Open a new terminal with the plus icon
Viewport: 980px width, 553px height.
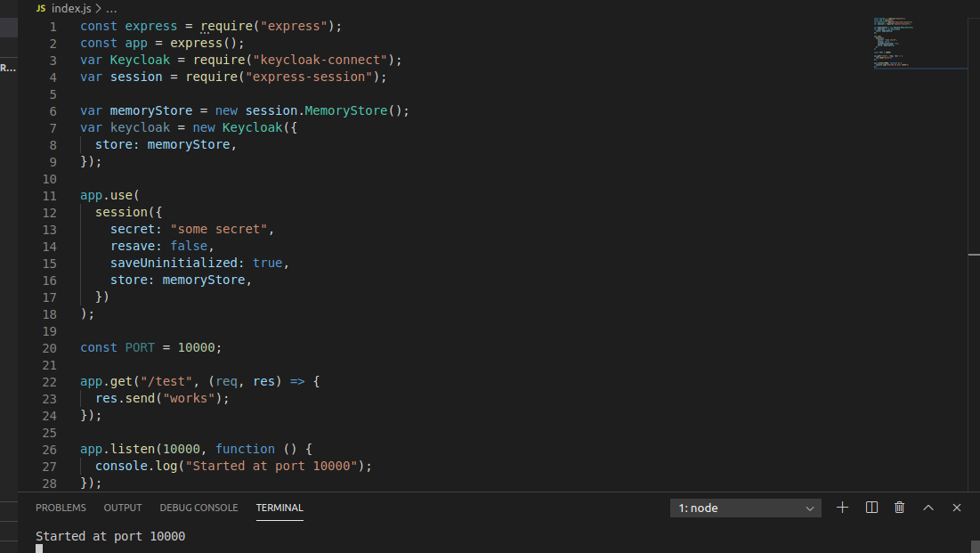pos(842,507)
